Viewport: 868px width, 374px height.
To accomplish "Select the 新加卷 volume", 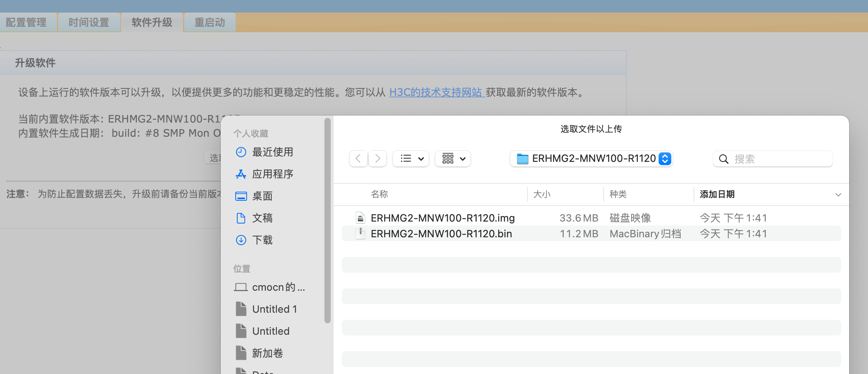I will [267, 353].
